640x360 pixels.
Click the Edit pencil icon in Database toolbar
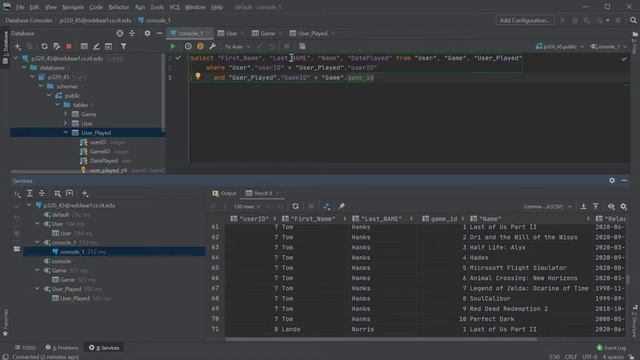(x=96, y=47)
